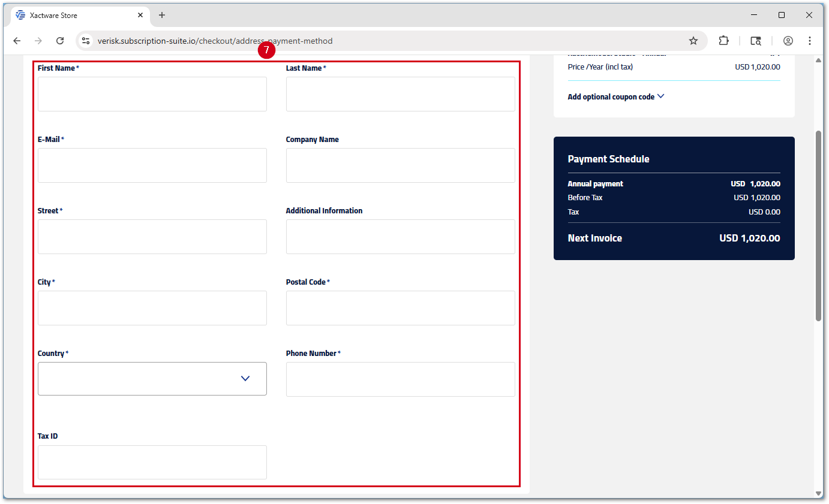Click the browser back arrow icon

click(x=17, y=41)
